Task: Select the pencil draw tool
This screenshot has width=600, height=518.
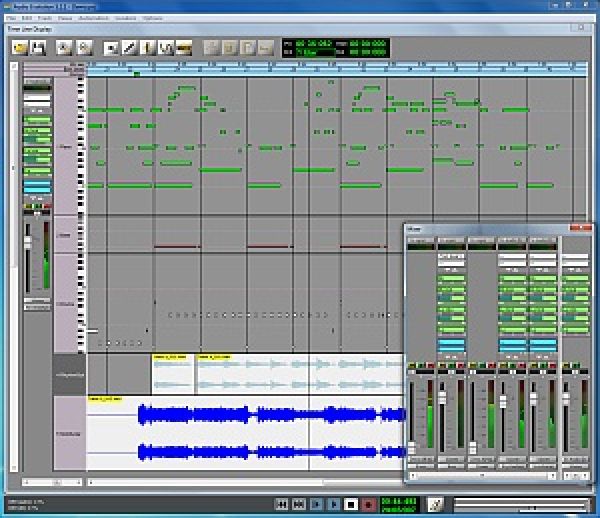Action: [x=129, y=47]
